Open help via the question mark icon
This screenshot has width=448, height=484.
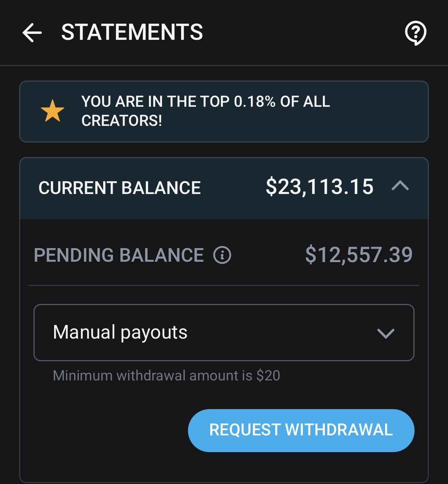(x=415, y=33)
